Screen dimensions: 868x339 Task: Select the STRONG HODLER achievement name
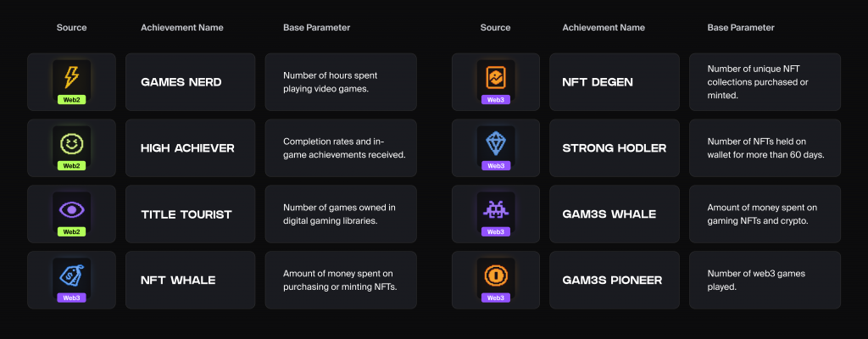(x=615, y=148)
